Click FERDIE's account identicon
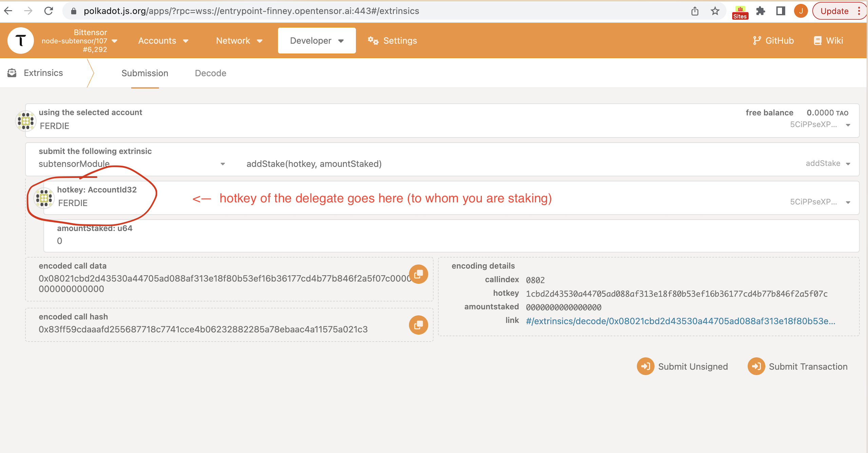Viewport: 868px width, 453px height. click(x=25, y=121)
